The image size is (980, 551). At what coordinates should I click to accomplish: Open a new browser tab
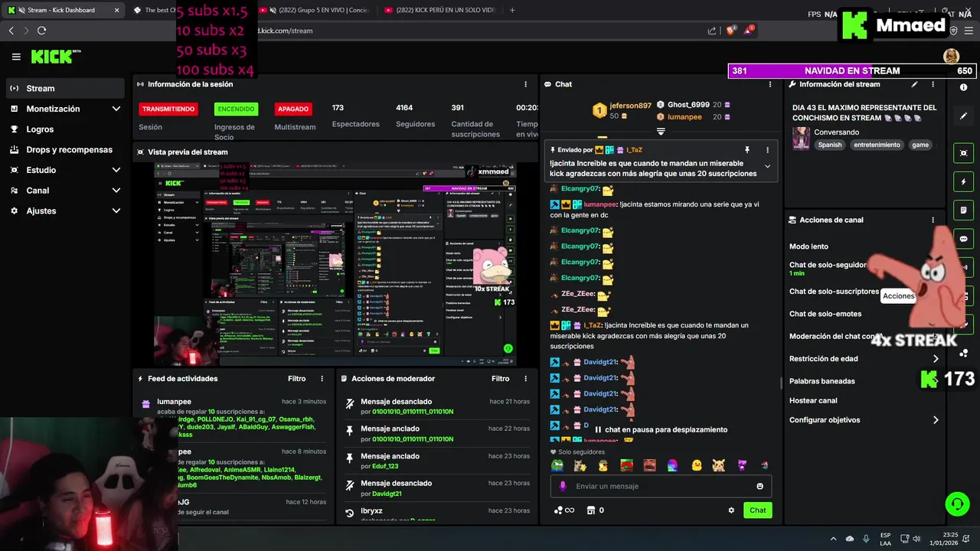pyautogui.click(x=512, y=10)
